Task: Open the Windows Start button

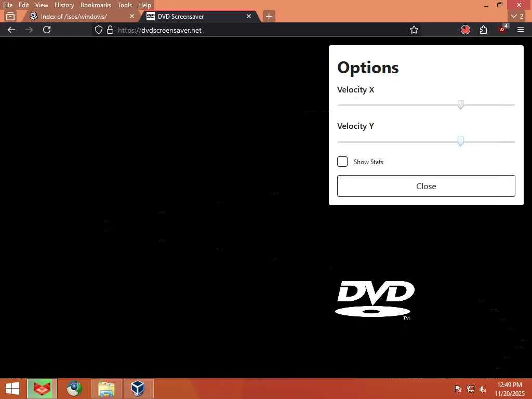Action: [x=12, y=389]
